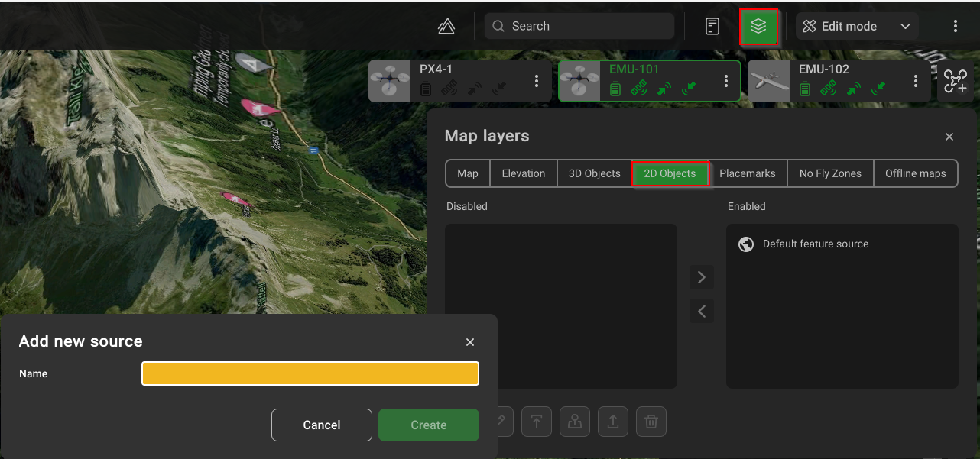Viewport: 980px width, 459px height.
Task: Open the terrain mountain icon
Action: 446,27
